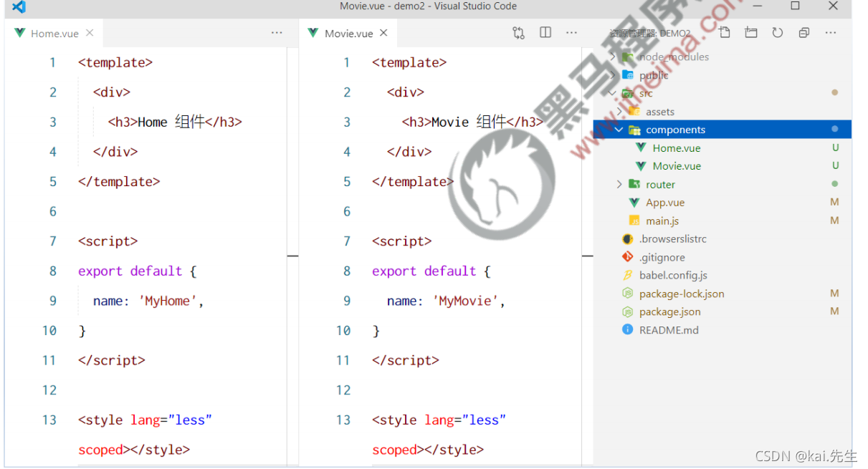The image size is (868, 469).
Task: Click the node_modules folder icon
Action: [628, 57]
